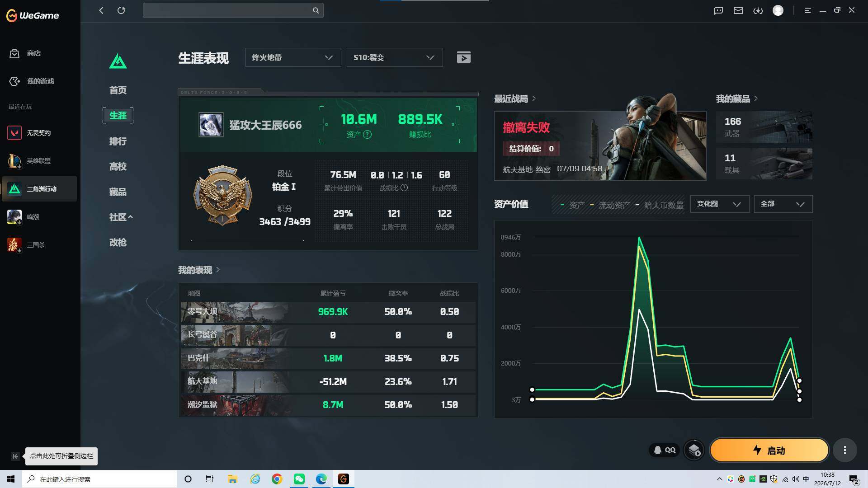This screenshot has height=488, width=868.
Task: Click the 战损比 help question mark
Action: (x=404, y=188)
